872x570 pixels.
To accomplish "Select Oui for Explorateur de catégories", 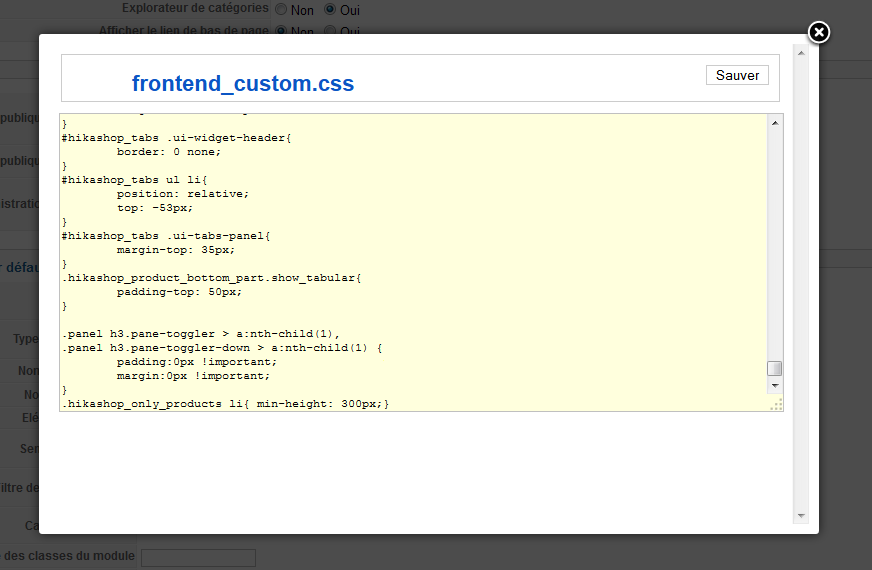I will pos(330,9).
